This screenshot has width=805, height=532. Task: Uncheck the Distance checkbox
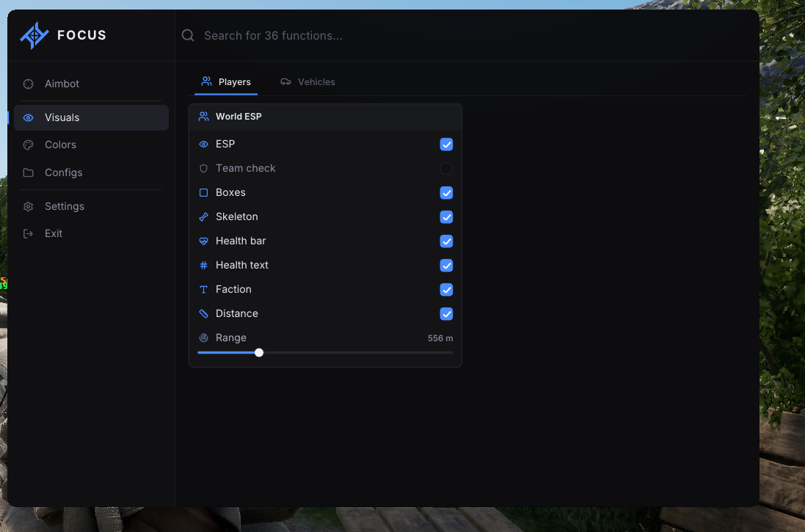coord(446,314)
